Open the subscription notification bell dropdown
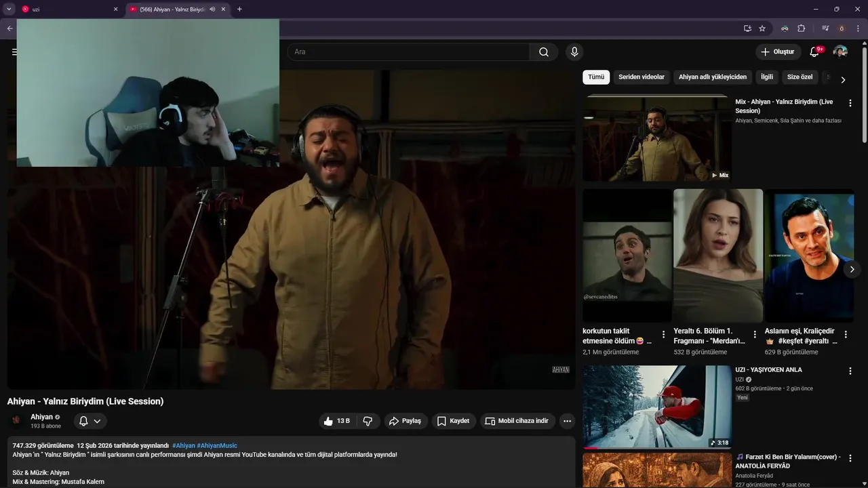This screenshot has height=488, width=868. point(90,421)
